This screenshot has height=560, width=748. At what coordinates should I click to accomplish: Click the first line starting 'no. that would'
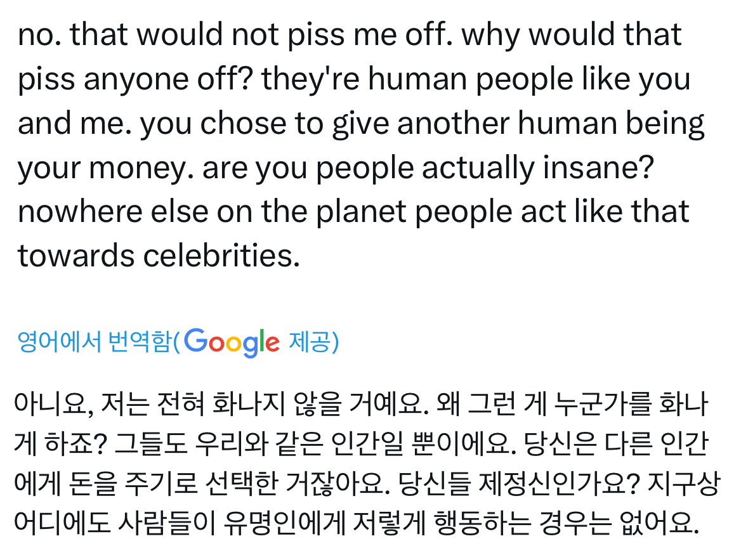point(349,36)
